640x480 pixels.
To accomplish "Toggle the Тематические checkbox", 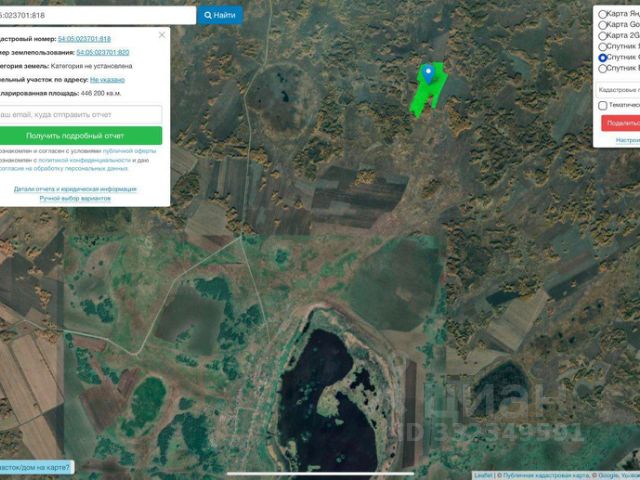I will click(x=602, y=106).
